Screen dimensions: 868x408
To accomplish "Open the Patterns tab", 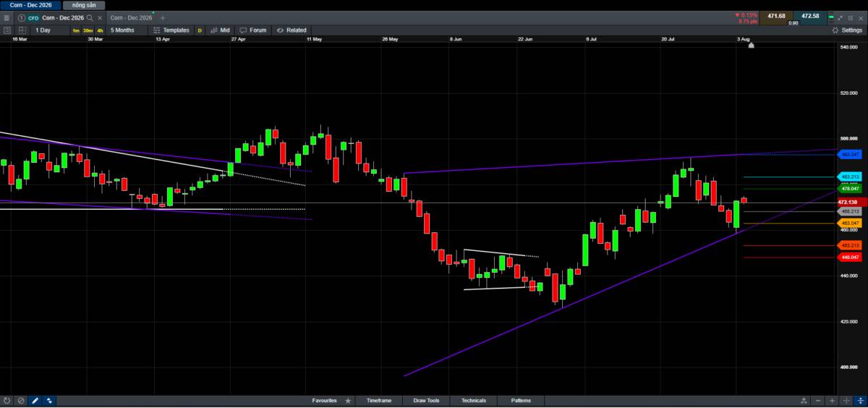I will (521, 400).
